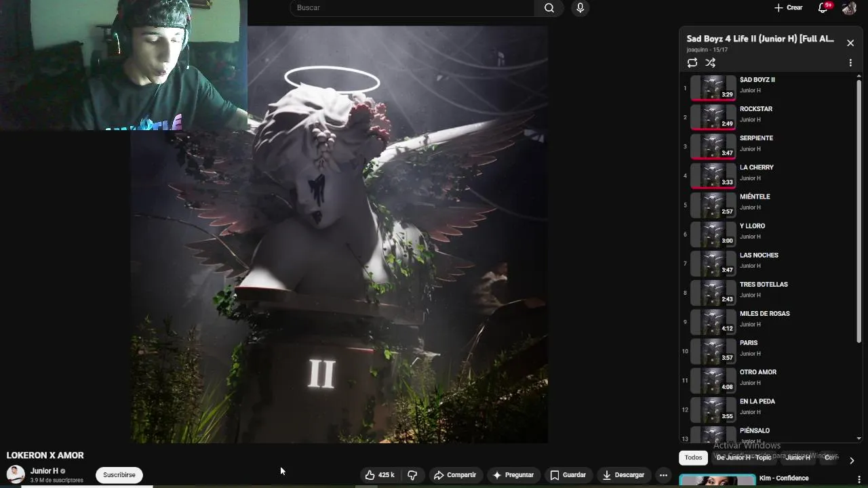868x488 pixels.
Task: Click the album cover video player
Action: tap(339, 234)
